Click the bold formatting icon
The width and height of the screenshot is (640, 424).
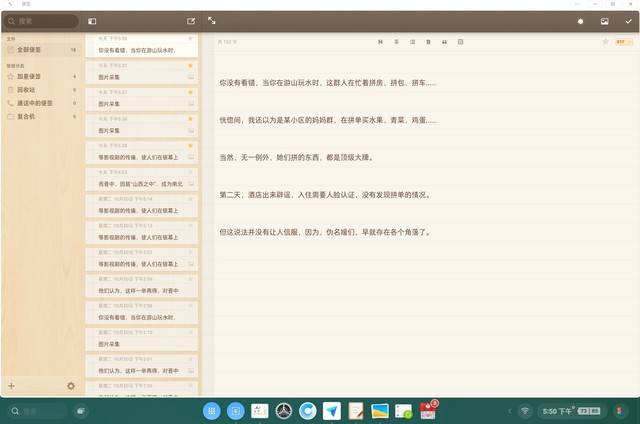point(429,42)
